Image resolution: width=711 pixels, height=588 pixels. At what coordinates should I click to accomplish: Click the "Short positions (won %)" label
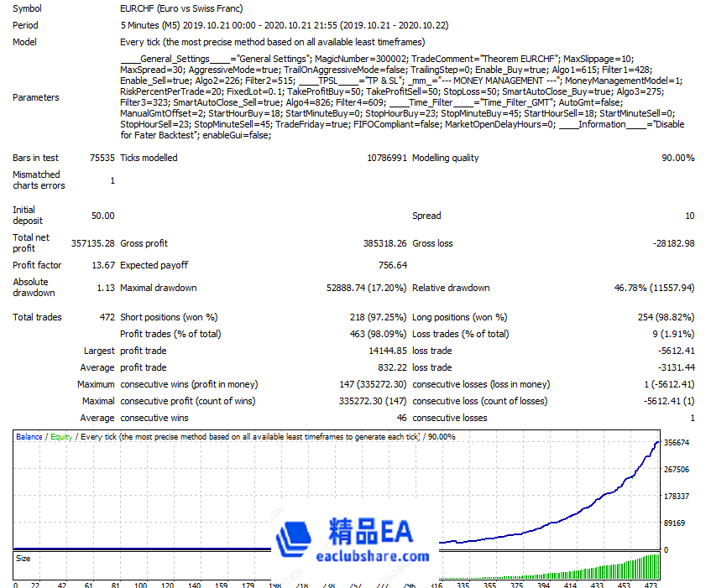coord(169,318)
